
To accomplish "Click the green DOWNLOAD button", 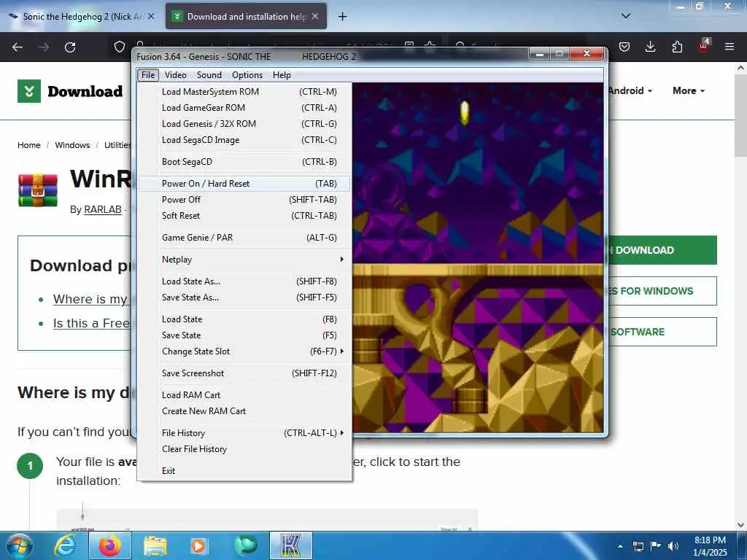I will [662, 250].
